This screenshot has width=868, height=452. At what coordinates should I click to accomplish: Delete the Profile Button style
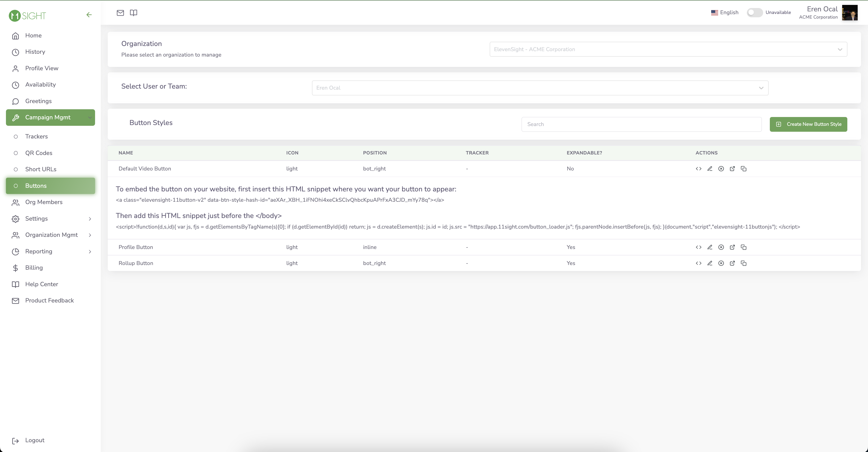(x=721, y=247)
